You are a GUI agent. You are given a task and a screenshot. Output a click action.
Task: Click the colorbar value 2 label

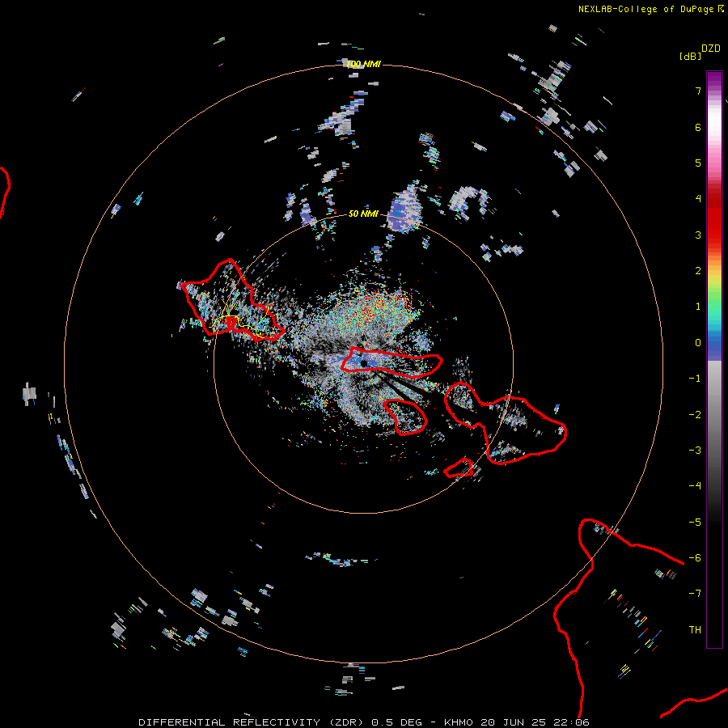click(x=698, y=271)
